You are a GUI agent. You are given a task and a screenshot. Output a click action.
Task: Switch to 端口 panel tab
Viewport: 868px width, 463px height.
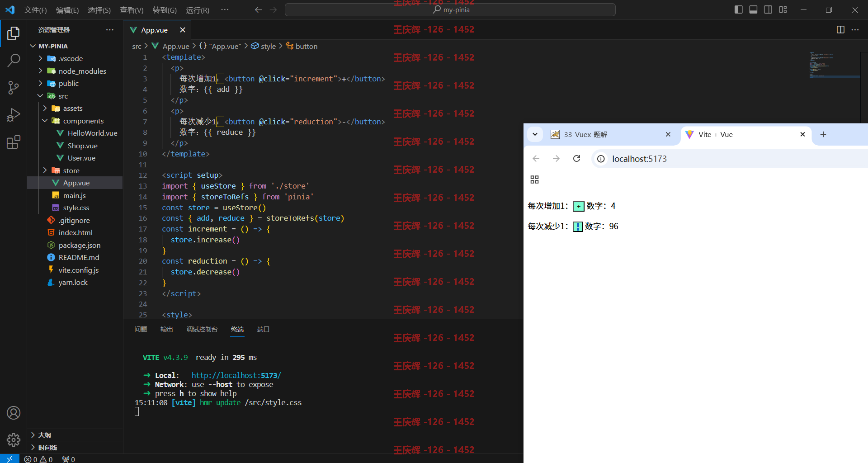263,329
